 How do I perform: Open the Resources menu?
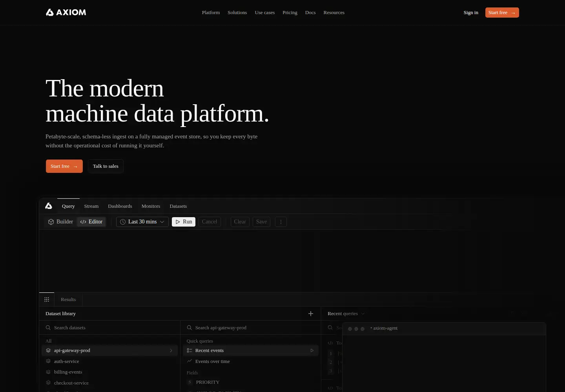tap(334, 13)
